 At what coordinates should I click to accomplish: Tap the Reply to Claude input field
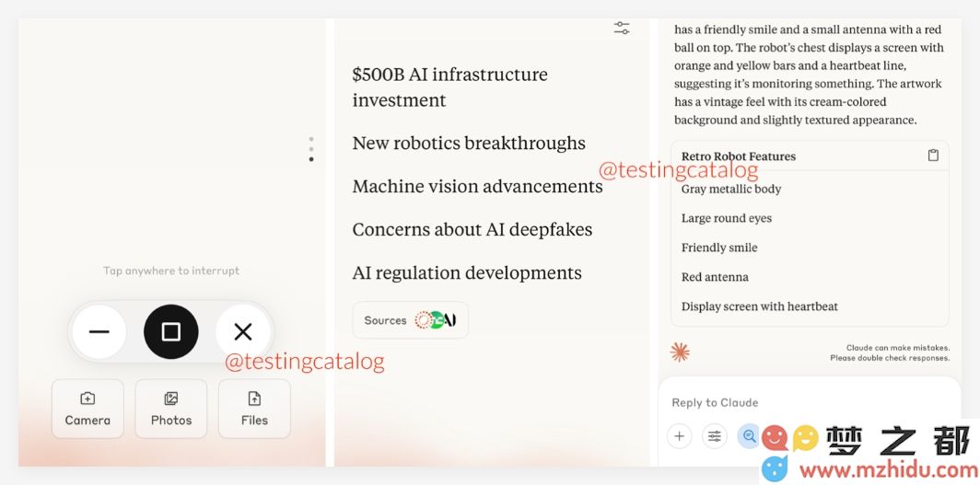[810, 402]
